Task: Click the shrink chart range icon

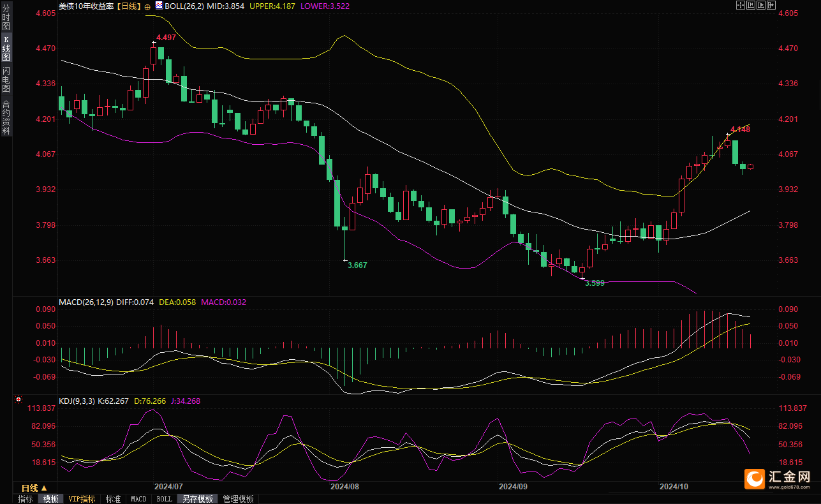Action: (x=751, y=5)
